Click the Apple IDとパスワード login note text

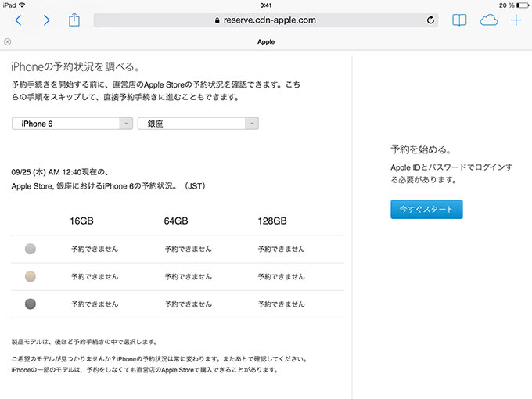[x=451, y=174]
